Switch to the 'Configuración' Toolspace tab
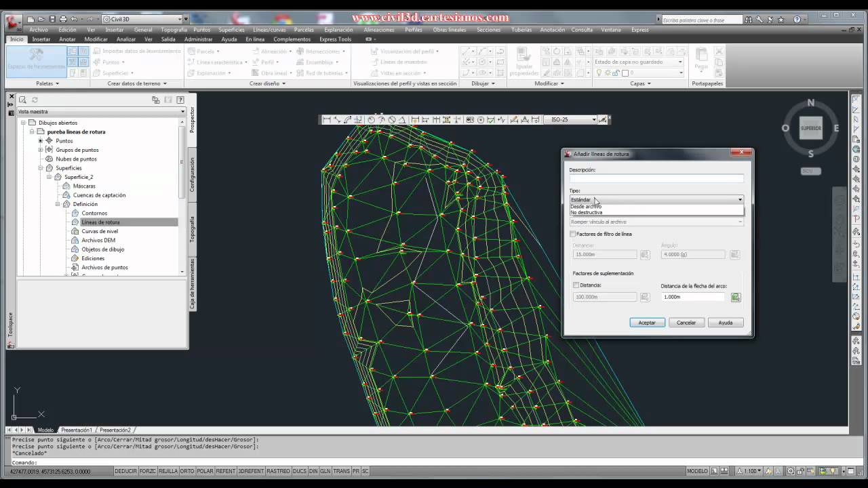The image size is (868, 488). (193, 175)
